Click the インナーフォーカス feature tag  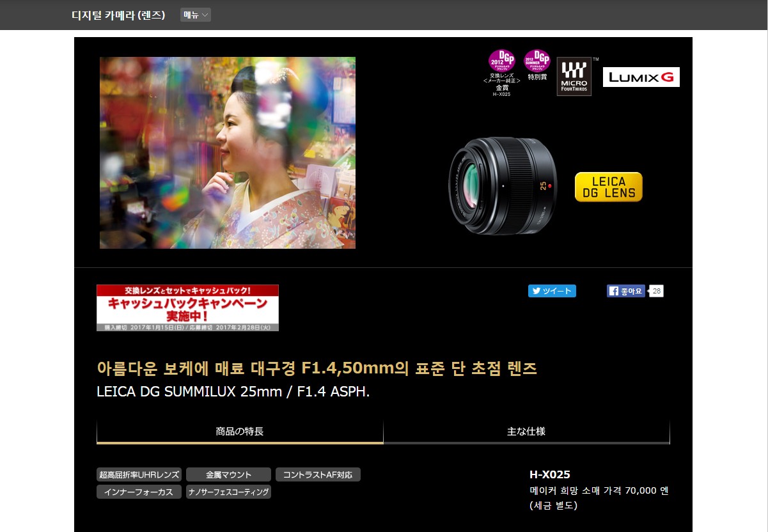(139, 492)
